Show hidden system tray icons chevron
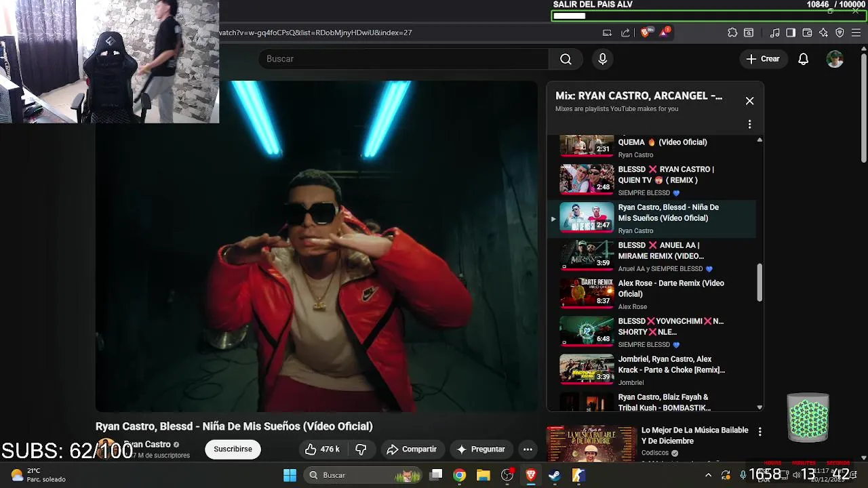The height and width of the screenshot is (488, 868). 709,475
